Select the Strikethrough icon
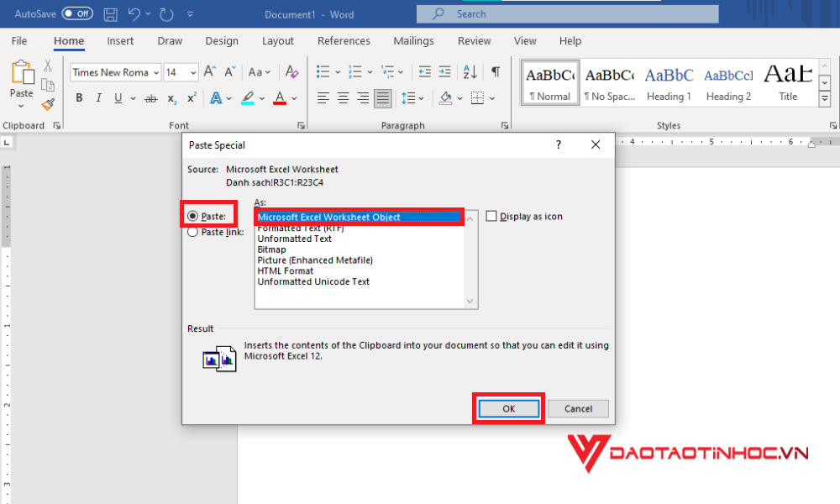Image resolution: width=840 pixels, height=504 pixels. (151, 98)
